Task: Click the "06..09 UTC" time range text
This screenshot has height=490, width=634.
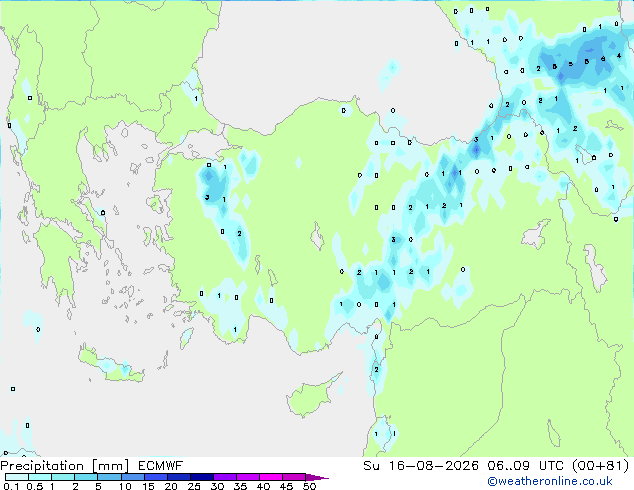Action: tap(525, 466)
